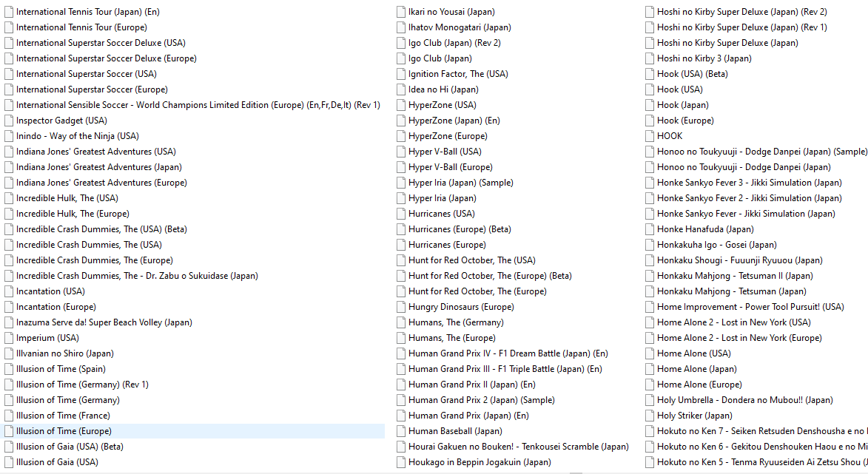Select the icon beside Illusion of Time (Spain)
This screenshot has height=474, width=868.
pyautogui.click(x=9, y=369)
